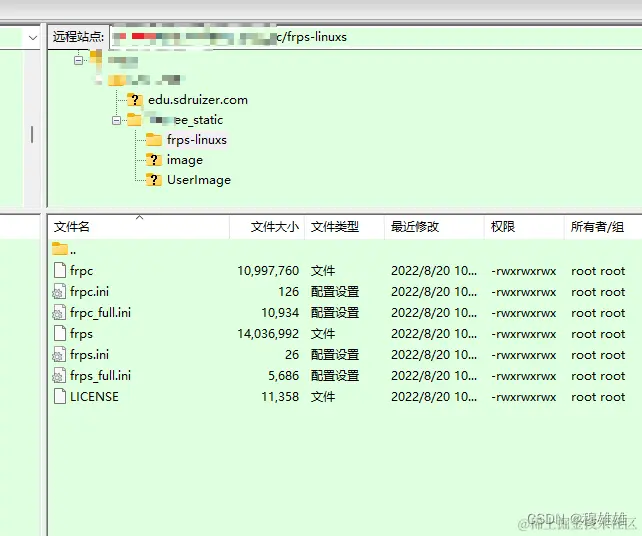Click the unknown-folder icon beside edu.sdruizer.com
This screenshot has height=536, width=642.
[134, 100]
